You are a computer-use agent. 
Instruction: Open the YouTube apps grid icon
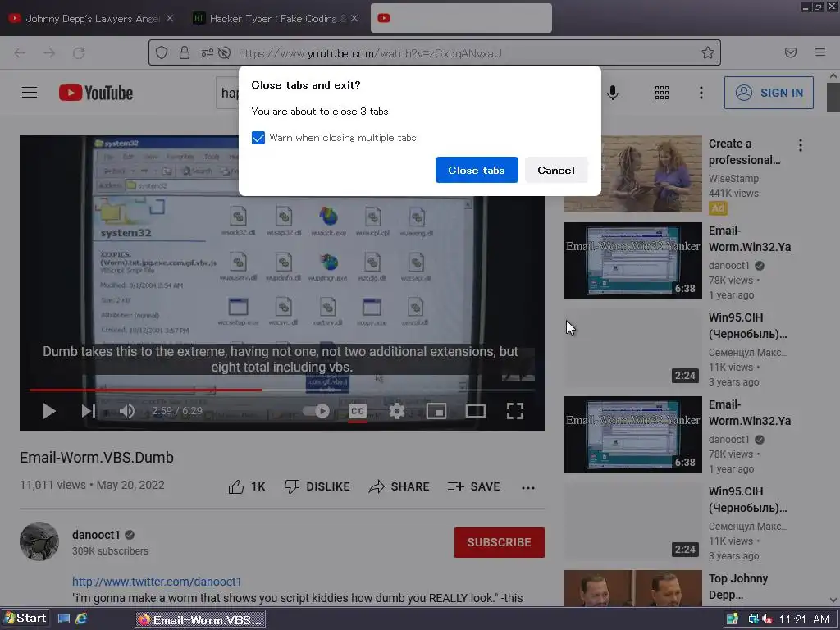(x=662, y=93)
